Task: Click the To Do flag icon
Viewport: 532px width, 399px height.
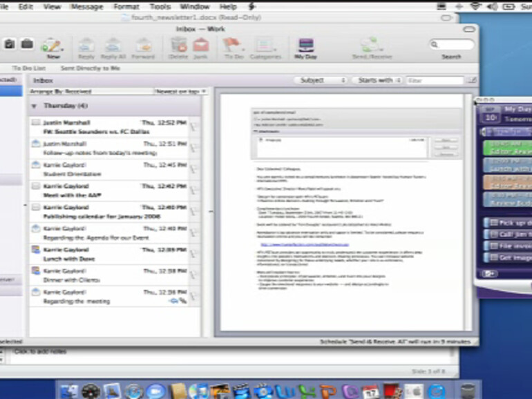Action: tap(231, 46)
